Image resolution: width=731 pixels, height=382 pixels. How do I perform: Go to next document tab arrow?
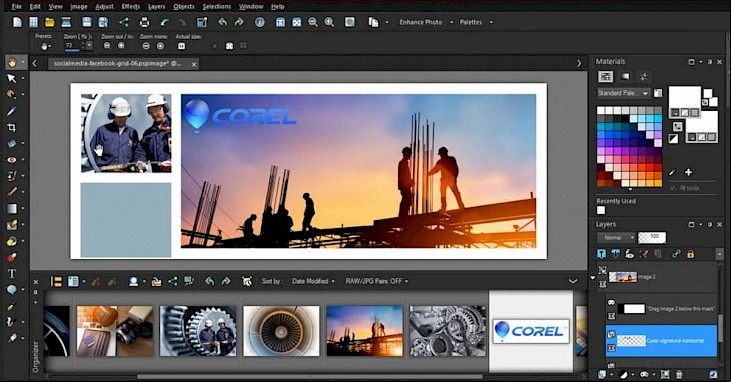pyautogui.click(x=579, y=63)
